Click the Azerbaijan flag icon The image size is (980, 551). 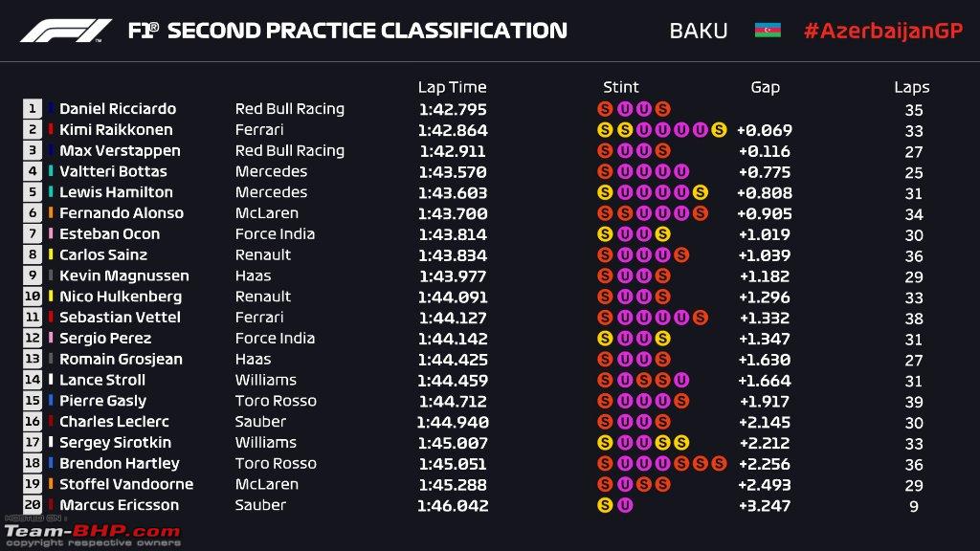tap(768, 30)
